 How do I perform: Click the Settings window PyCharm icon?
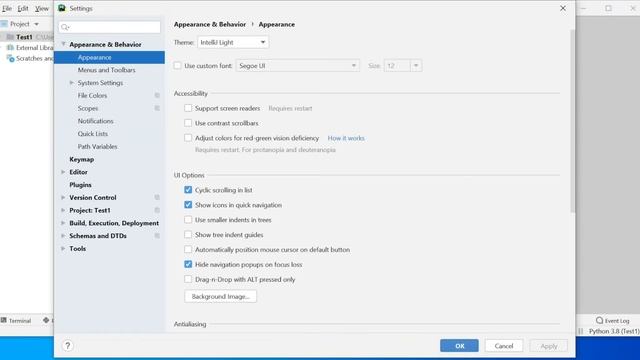(x=62, y=8)
